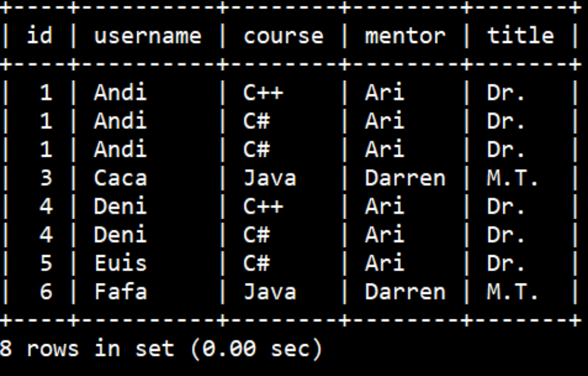Click M.T. in the Caca row
This screenshot has height=376, width=588.
(512, 177)
